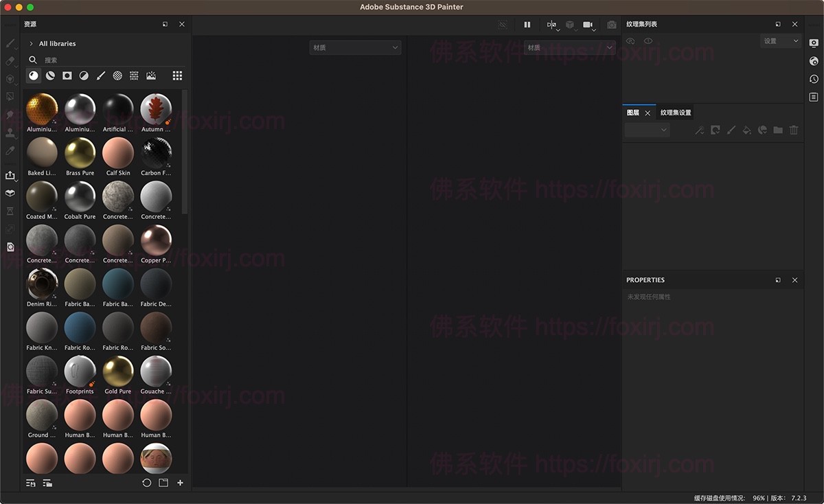This screenshot has width=824, height=504.
Task: Click the add resource plus icon
Action: click(x=180, y=483)
